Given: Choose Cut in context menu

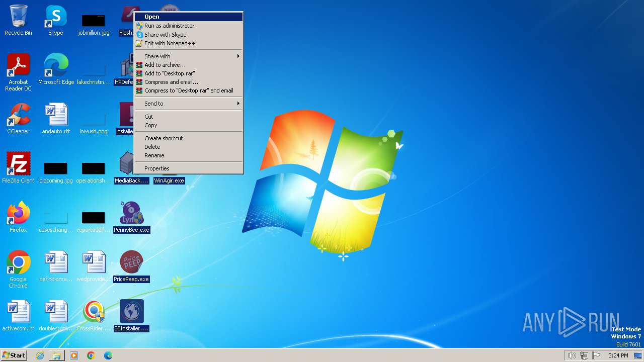Looking at the screenshot, I should click(x=189, y=117).
